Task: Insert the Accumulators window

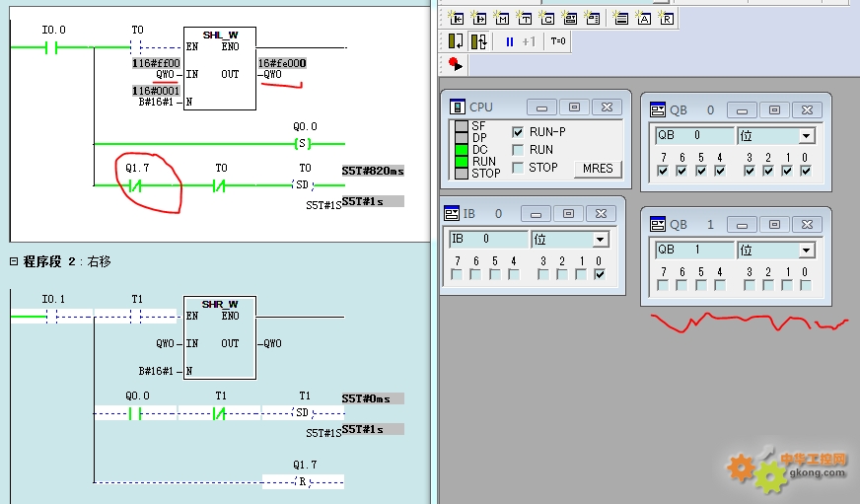Action: click(644, 19)
